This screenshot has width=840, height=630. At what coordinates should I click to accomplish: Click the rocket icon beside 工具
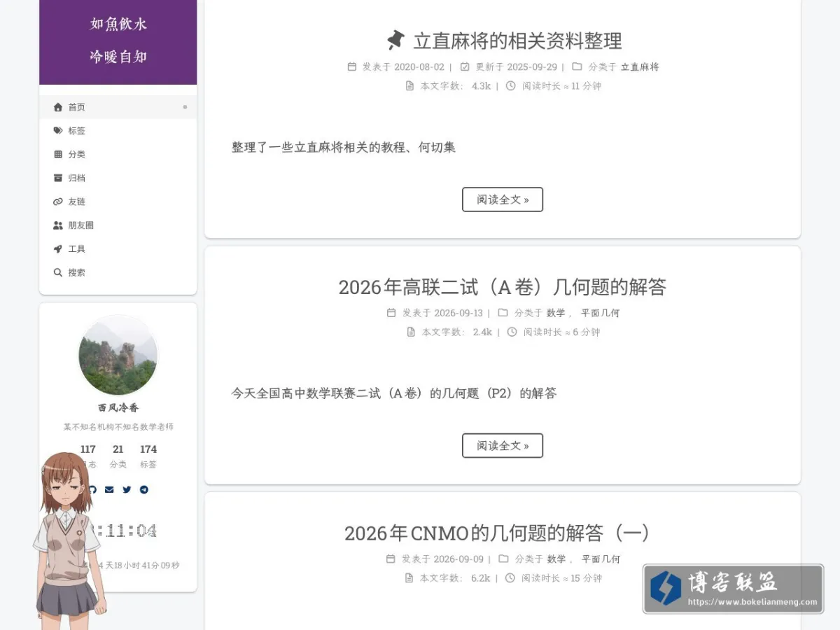coord(58,249)
